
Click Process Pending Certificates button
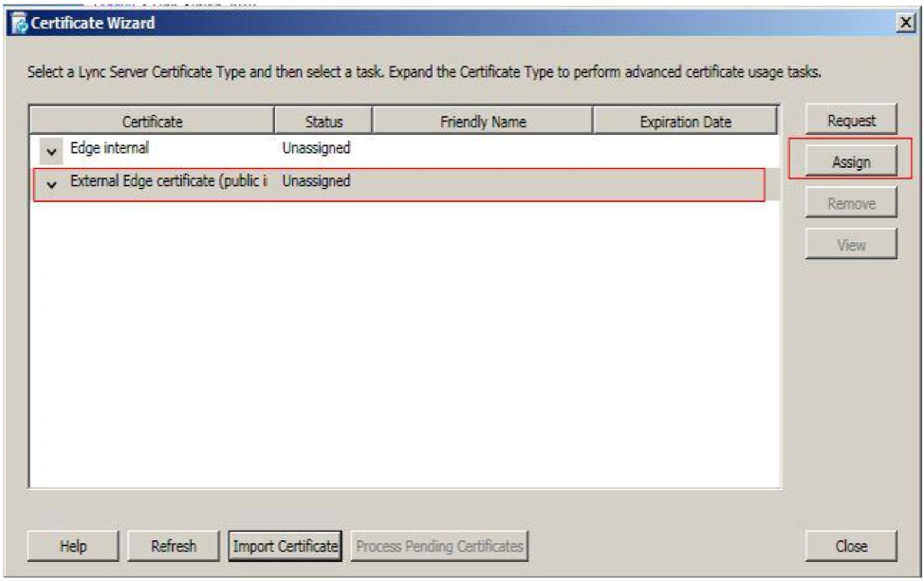pyautogui.click(x=439, y=546)
